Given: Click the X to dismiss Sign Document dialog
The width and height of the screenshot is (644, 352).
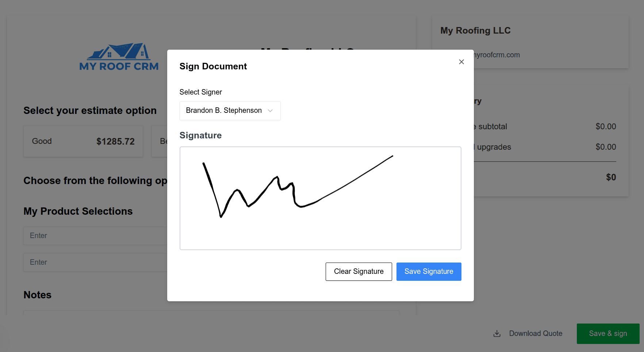Looking at the screenshot, I should tap(461, 62).
